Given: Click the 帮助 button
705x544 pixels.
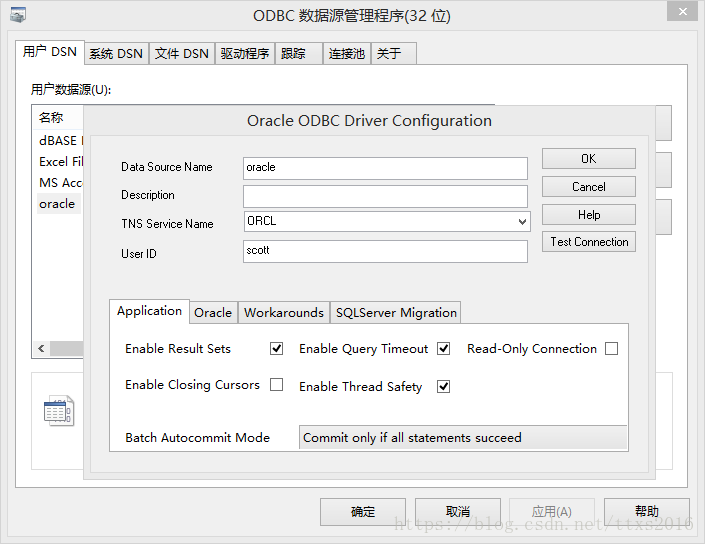Looking at the screenshot, I should point(647,512).
